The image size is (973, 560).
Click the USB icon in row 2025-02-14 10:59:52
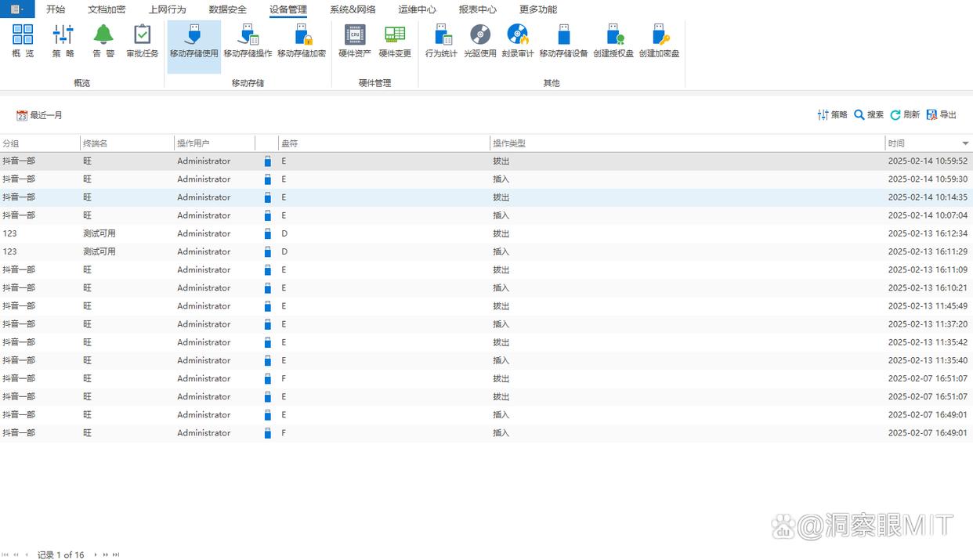click(x=267, y=161)
